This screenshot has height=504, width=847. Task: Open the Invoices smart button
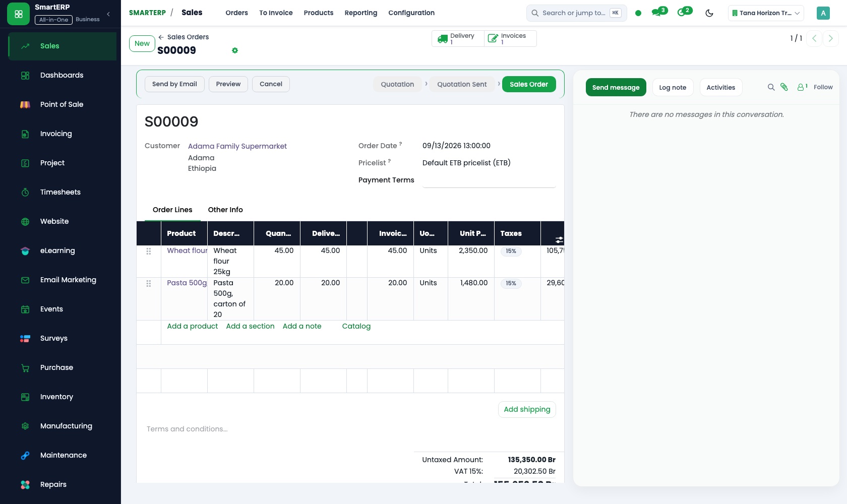click(510, 38)
